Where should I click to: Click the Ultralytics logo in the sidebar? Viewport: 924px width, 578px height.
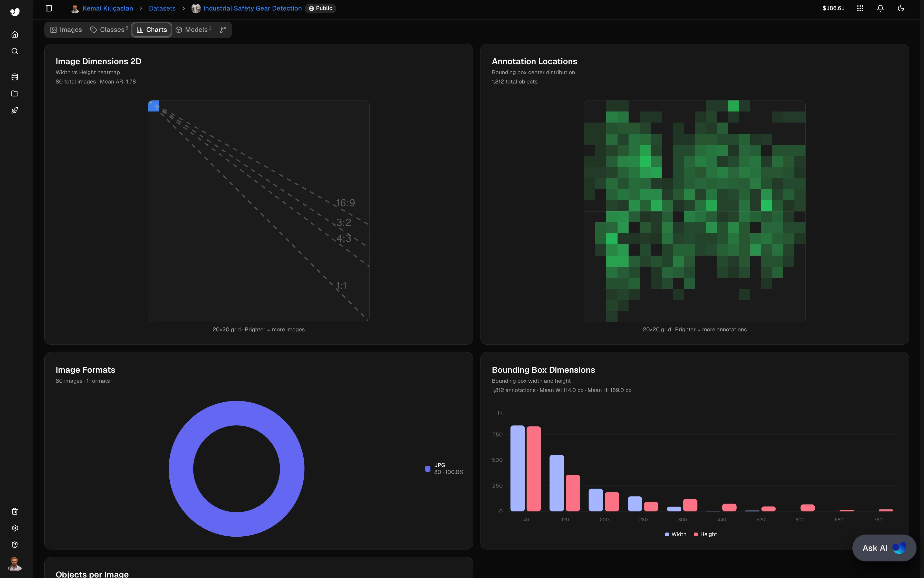[x=15, y=12]
